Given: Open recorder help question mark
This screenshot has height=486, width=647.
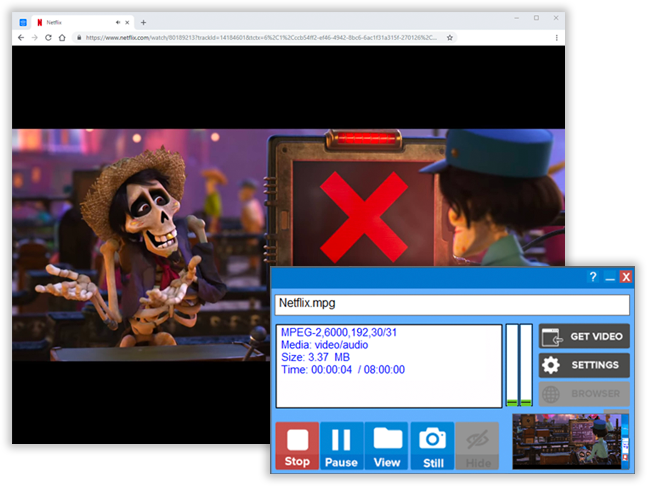Looking at the screenshot, I should [x=593, y=276].
